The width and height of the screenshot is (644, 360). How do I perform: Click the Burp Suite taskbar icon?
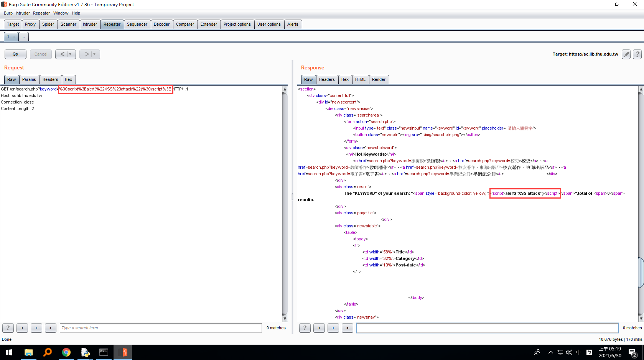coord(123,352)
